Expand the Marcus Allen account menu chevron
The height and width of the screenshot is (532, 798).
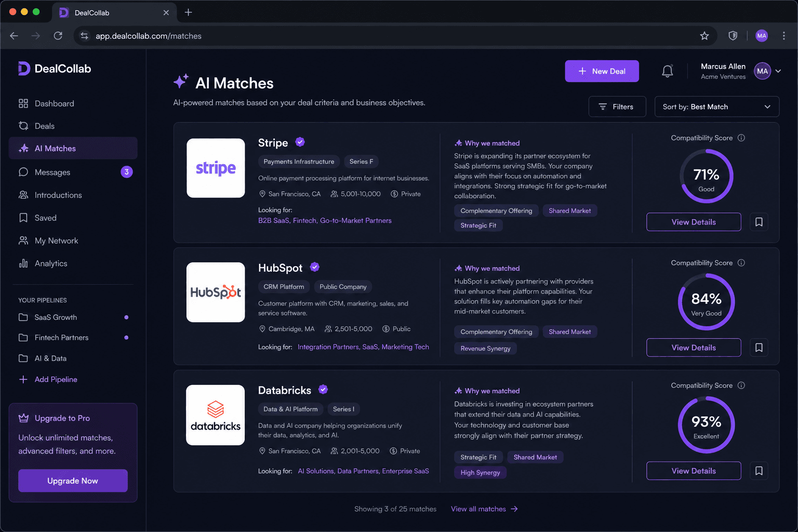click(x=778, y=71)
